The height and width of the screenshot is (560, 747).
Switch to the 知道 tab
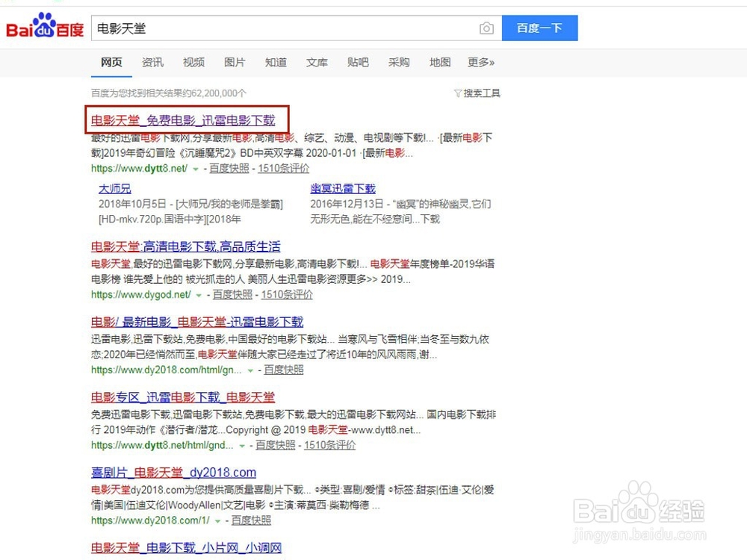click(x=276, y=63)
